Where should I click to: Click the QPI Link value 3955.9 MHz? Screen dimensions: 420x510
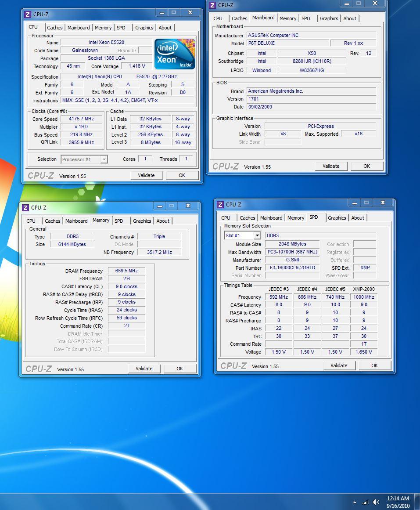81,142
